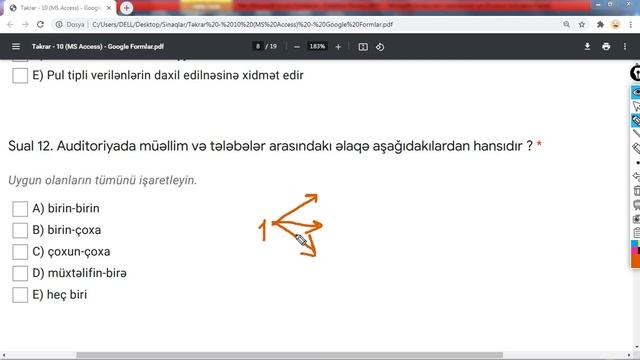Close the Takrar - 10 tab

(x=109, y=8)
